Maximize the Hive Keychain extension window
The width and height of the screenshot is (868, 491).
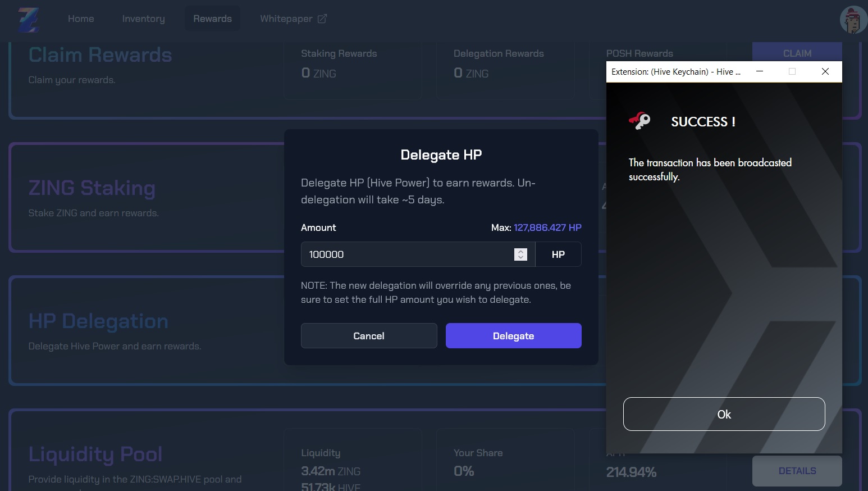792,71
